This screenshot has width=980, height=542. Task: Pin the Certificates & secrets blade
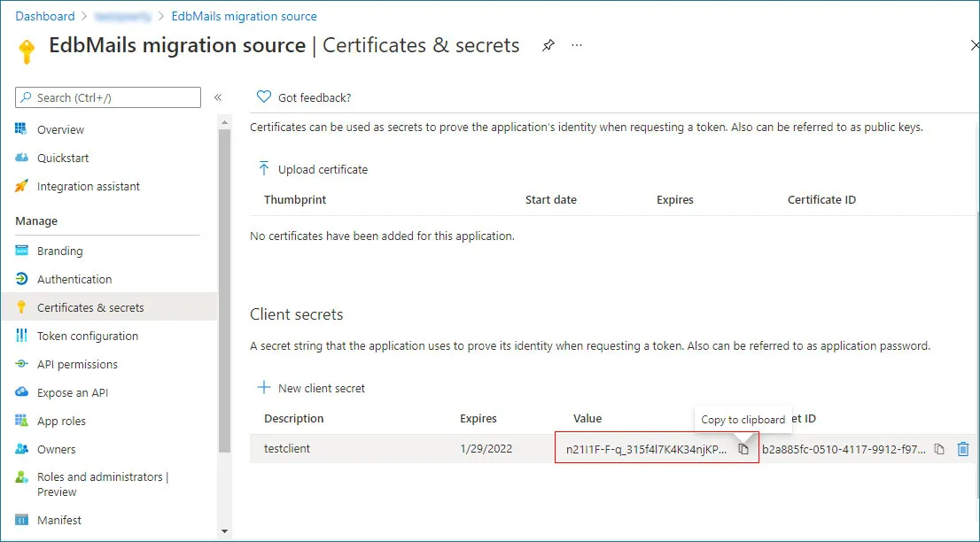[x=548, y=45]
